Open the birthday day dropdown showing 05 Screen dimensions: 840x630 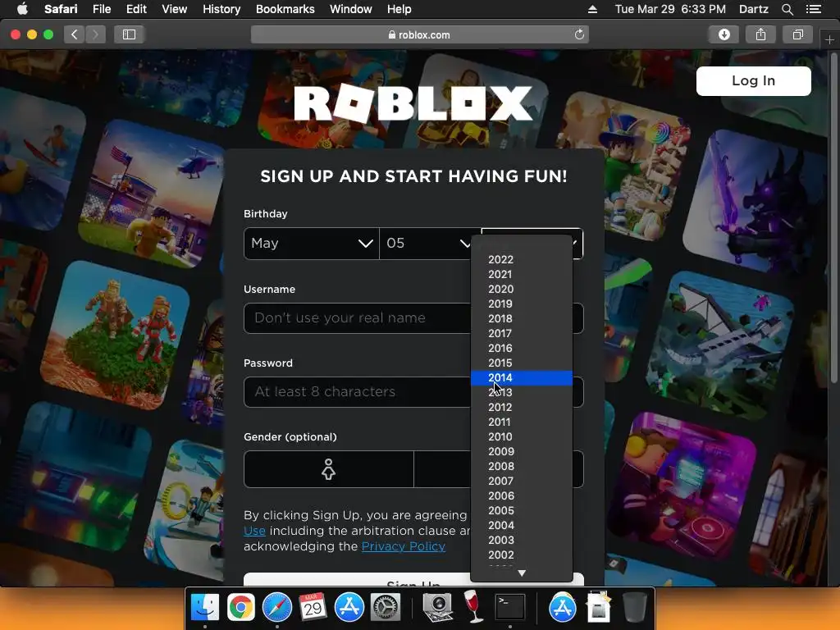(x=426, y=244)
